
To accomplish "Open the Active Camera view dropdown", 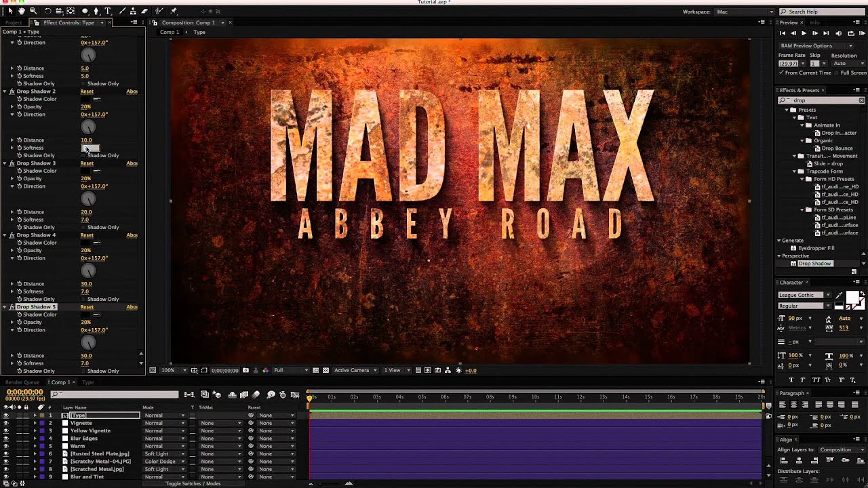I will coord(355,370).
